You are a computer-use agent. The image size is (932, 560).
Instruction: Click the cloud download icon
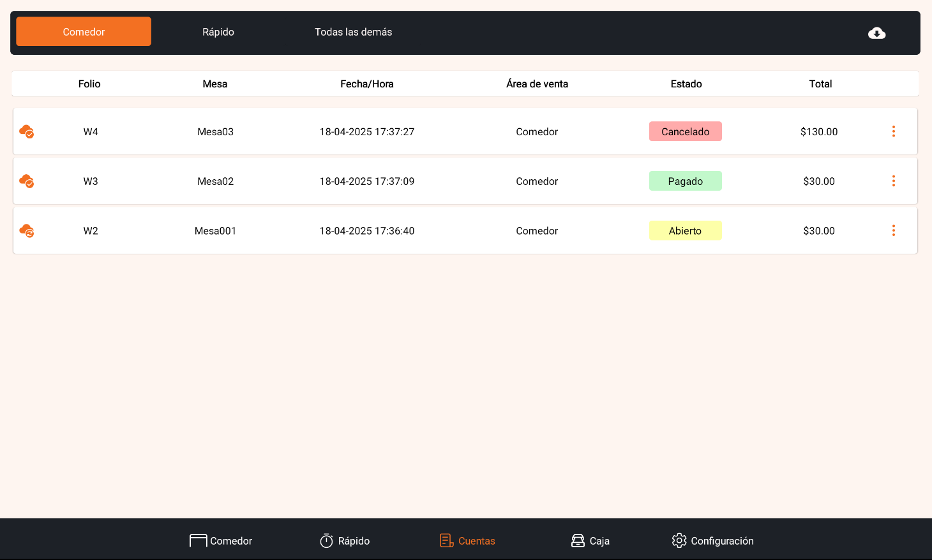click(x=876, y=33)
